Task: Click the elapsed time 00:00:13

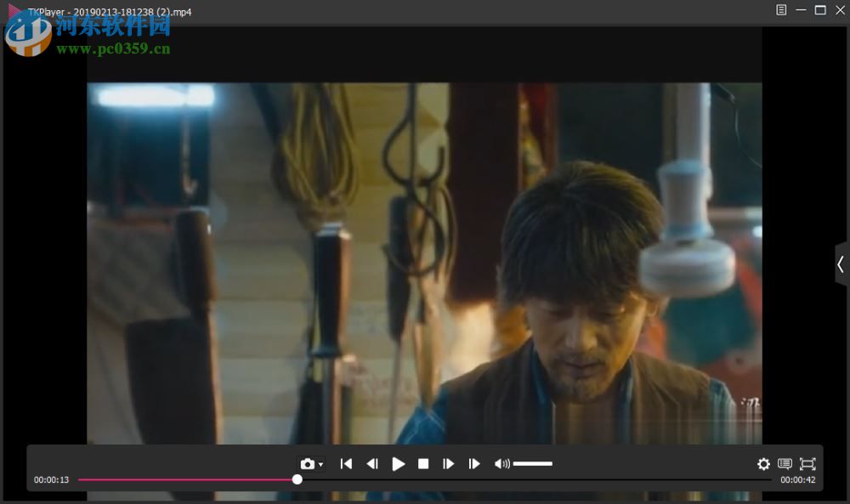Action: (x=52, y=479)
